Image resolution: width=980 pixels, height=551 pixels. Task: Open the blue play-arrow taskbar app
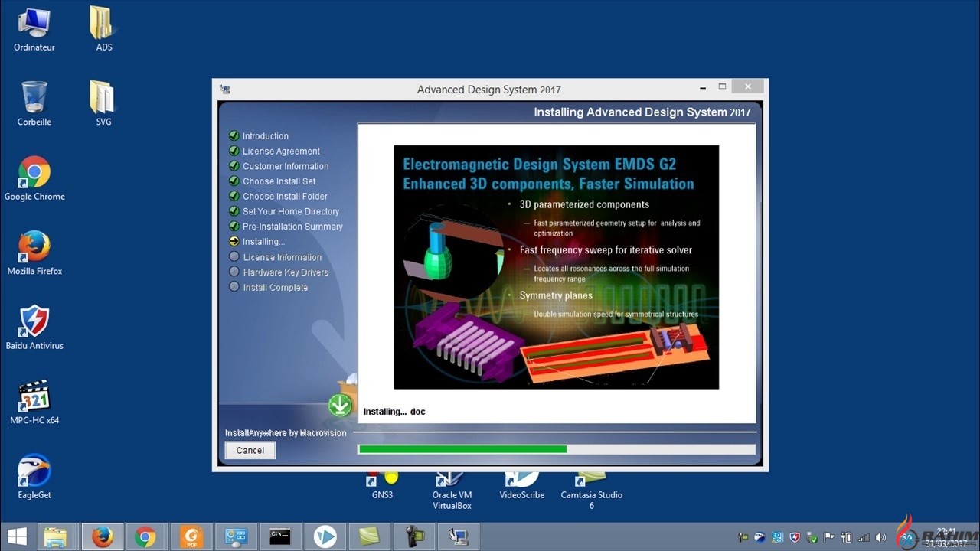click(x=325, y=537)
